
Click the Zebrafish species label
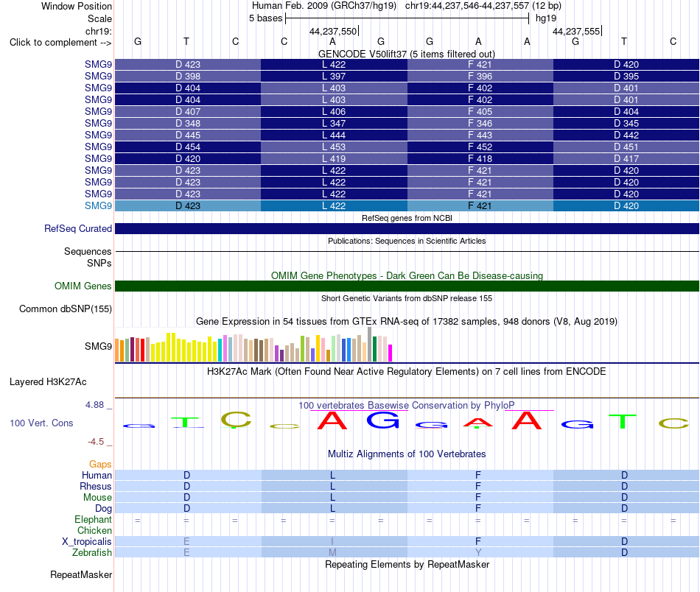point(92,553)
